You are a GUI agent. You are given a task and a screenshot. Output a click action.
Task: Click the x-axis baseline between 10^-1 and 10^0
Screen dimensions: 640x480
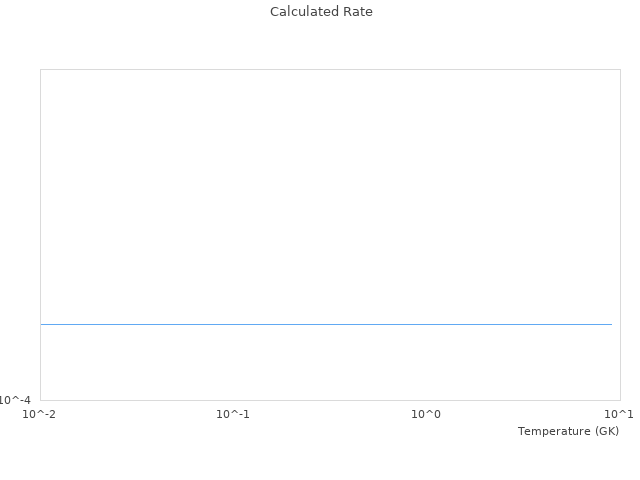point(330,400)
